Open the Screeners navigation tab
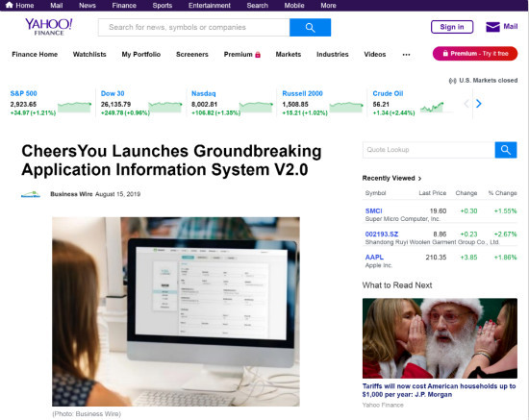 (192, 54)
